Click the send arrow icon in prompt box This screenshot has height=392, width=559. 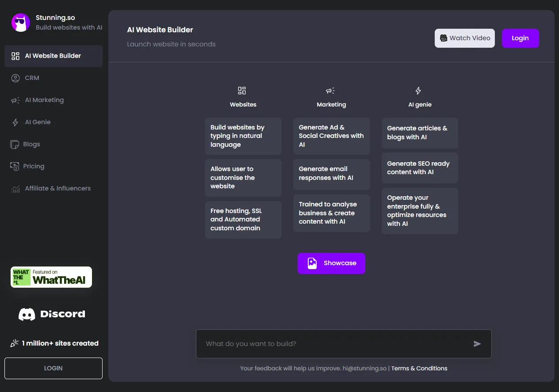[477, 344]
